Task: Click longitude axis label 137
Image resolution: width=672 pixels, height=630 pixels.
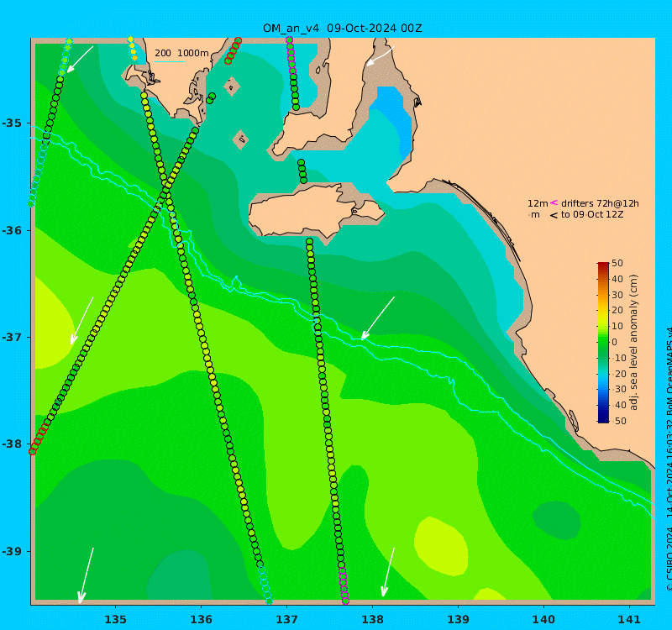Action: (286, 619)
